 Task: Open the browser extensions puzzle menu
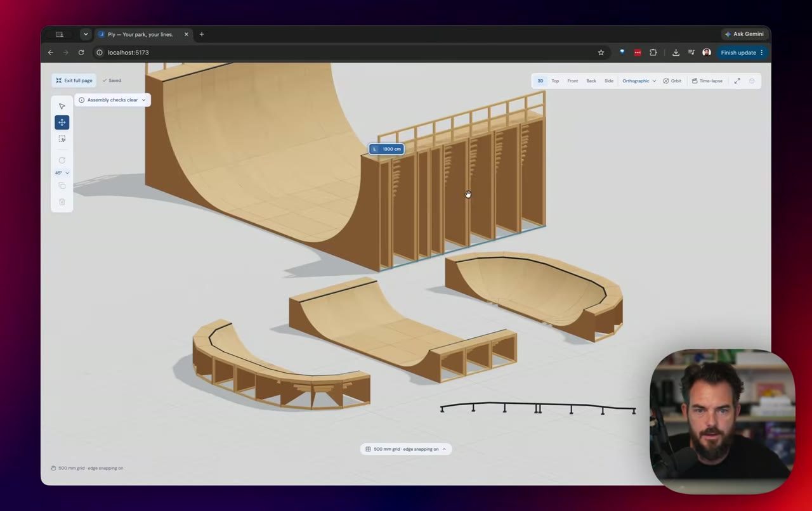pyautogui.click(x=653, y=53)
